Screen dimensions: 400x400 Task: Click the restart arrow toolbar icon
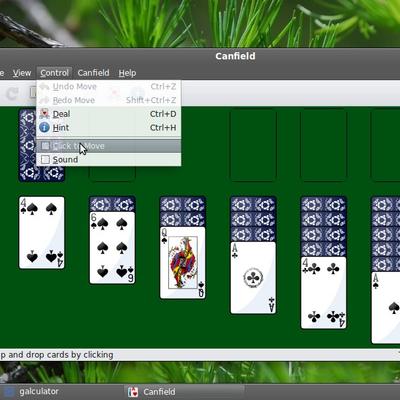(x=12, y=94)
